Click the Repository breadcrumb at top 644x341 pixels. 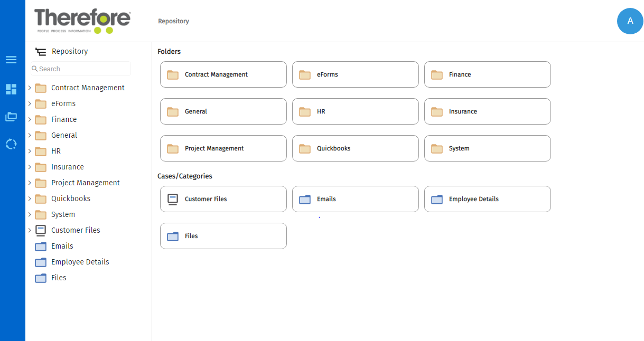pyautogui.click(x=173, y=21)
